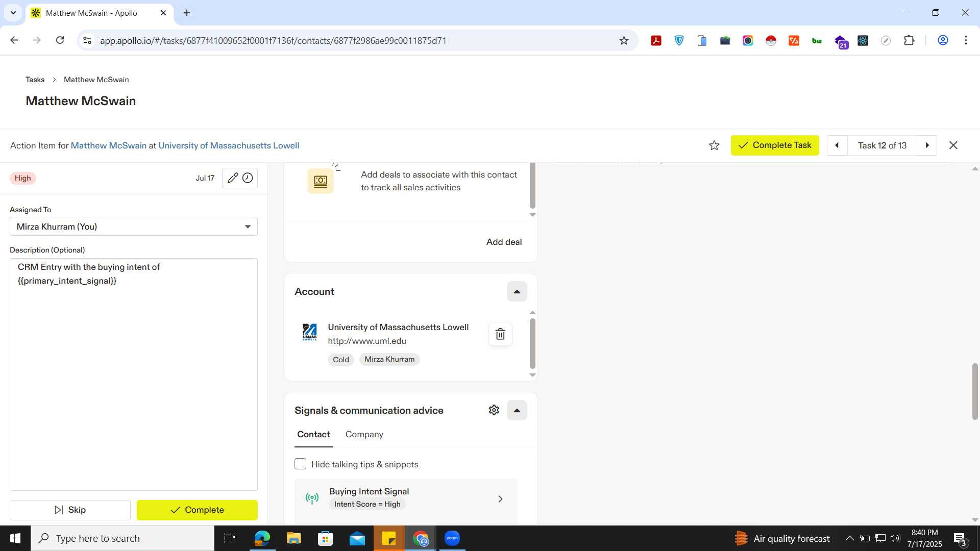Open the Adobe Acrobat extension
This screenshot has height=551, width=980.
pyautogui.click(x=656, y=41)
